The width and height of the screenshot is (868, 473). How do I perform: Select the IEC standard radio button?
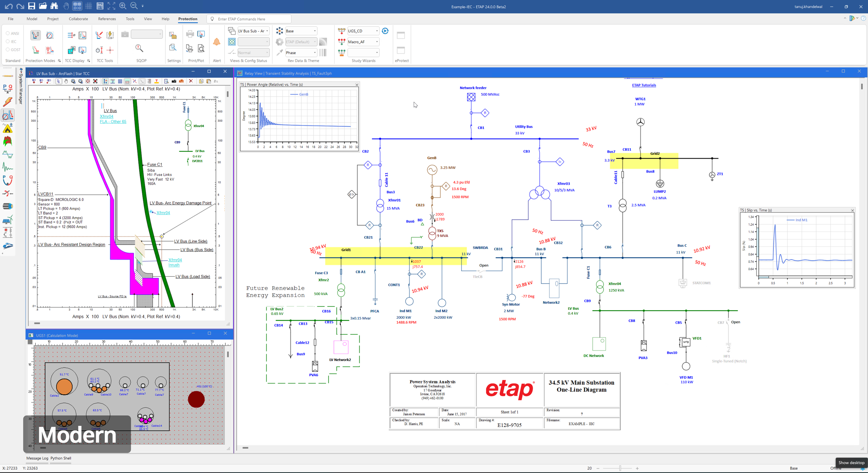pyautogui.click(x=8, y=41)
